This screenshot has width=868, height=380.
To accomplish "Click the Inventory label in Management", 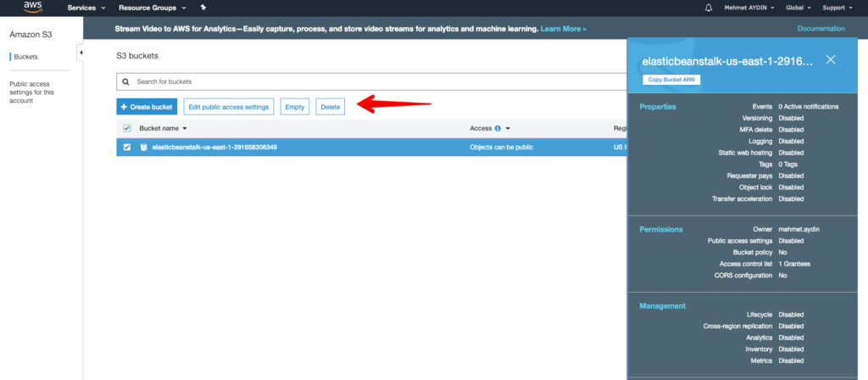I will pyautogui.click(x=759, y=349).
